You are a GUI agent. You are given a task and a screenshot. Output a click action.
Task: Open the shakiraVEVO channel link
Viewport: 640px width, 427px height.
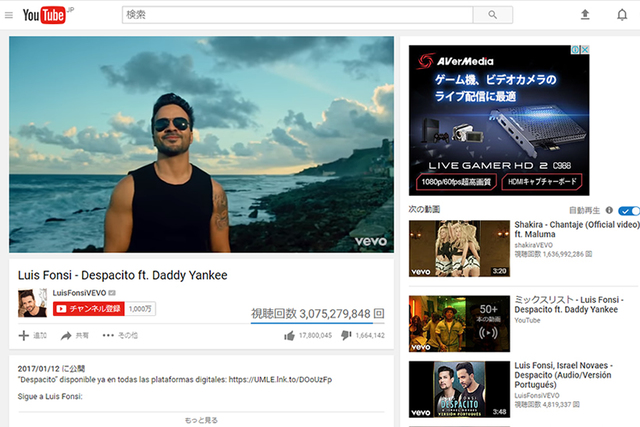[x=533, y=245]
